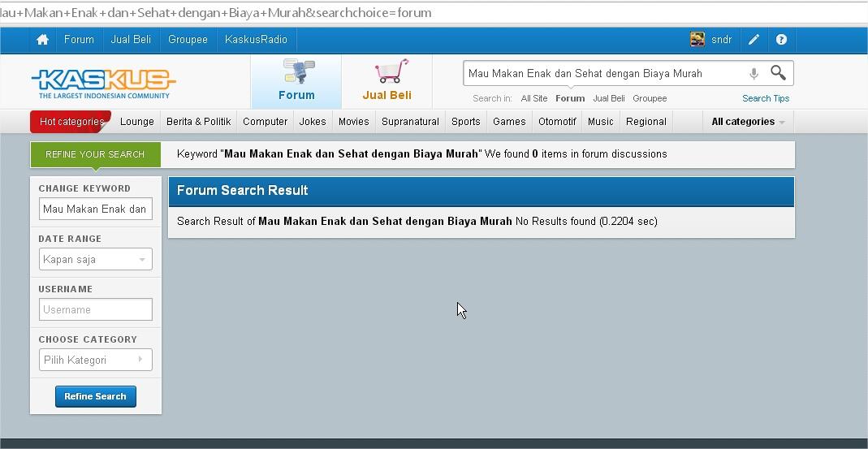Click the pencil create-post icon
The height and width of the screenshot is (449, 868).
(754, 40)
